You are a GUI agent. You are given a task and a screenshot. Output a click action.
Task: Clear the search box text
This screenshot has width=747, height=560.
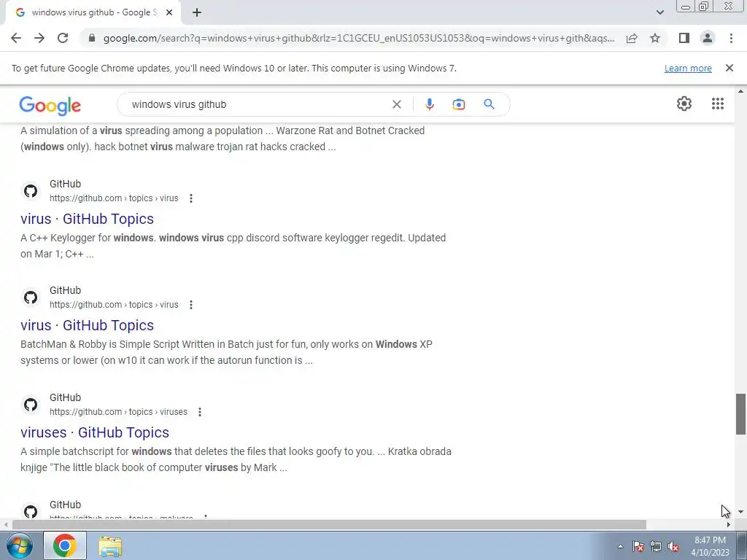tap(396, 104)
